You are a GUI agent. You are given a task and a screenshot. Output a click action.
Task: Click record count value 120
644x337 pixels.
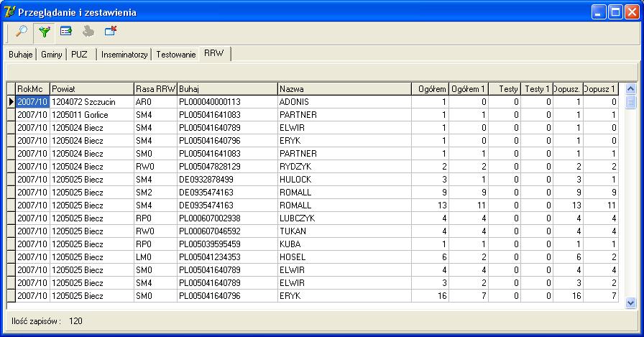pyautogui.click(x=75, y=321)
